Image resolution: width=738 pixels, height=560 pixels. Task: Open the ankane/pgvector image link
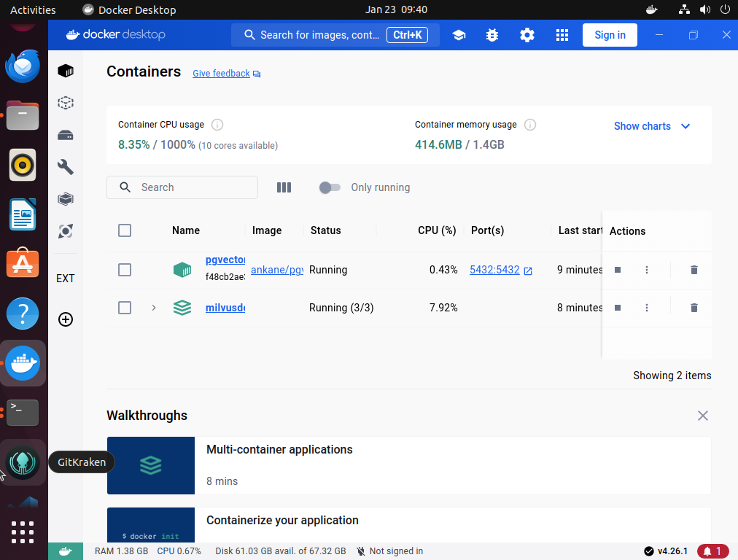coord(277,270)
